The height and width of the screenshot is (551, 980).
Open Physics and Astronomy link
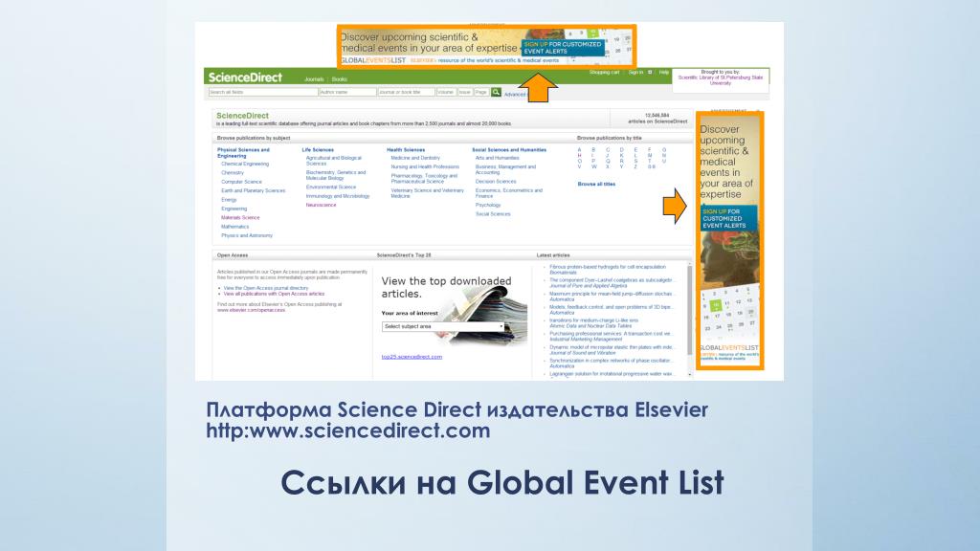[247, 235]
